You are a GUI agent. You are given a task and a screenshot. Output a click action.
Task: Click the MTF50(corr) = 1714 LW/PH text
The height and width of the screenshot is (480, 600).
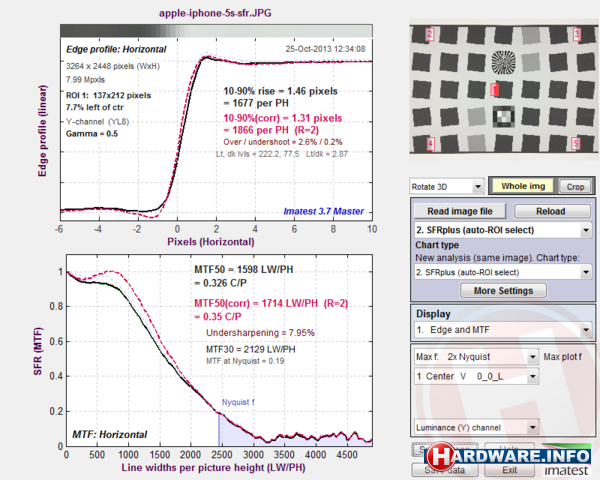271,303
